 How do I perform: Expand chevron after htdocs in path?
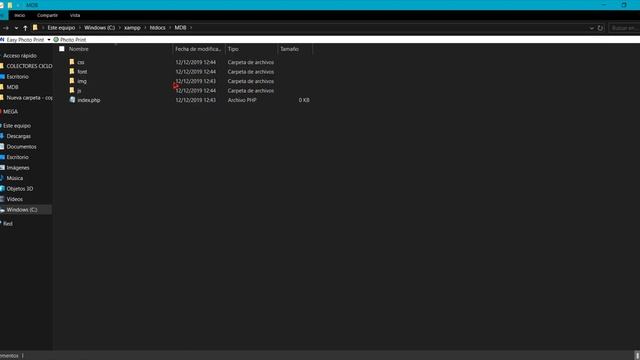pos(170,28)
